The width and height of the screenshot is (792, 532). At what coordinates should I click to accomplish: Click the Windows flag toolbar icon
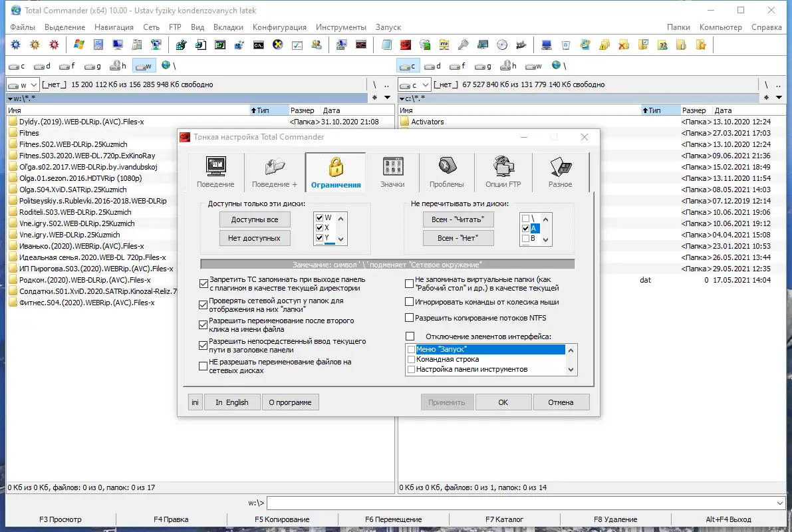tap(78, 45)
